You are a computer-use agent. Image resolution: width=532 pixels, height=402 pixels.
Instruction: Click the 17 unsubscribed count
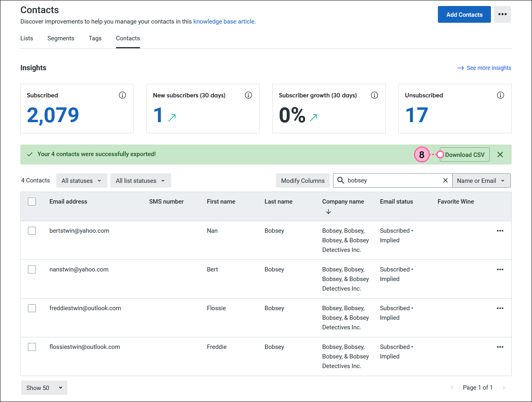coord(417,115)
